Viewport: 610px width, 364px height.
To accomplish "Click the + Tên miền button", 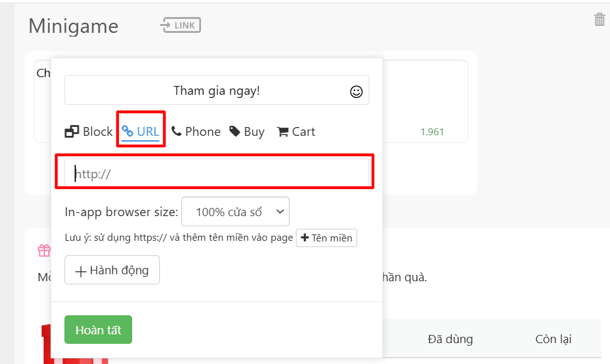I will tap(326, 238).
